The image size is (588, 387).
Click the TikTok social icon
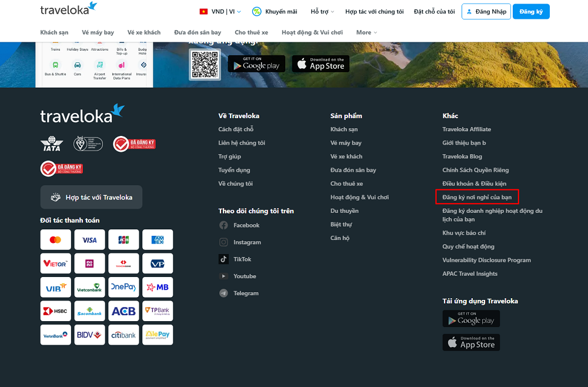pyautogui.click(x=223, y=259)
